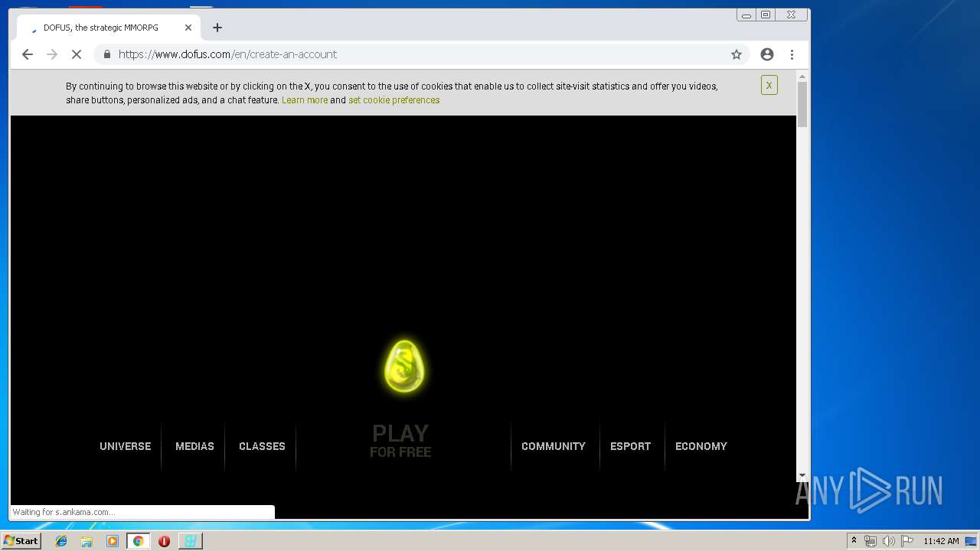980x551 pixels.
Task: Show hidden system tray icons
Action: (x=854, y=541)
